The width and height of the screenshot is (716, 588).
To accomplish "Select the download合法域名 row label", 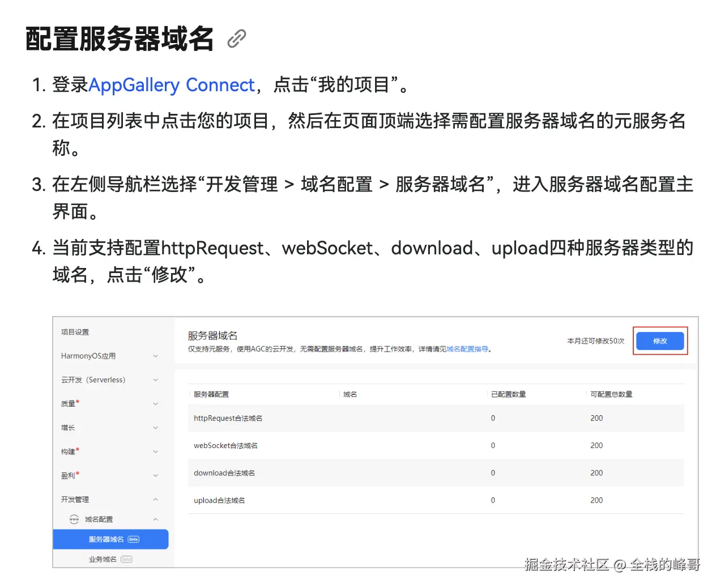I will tap(224, 473).
